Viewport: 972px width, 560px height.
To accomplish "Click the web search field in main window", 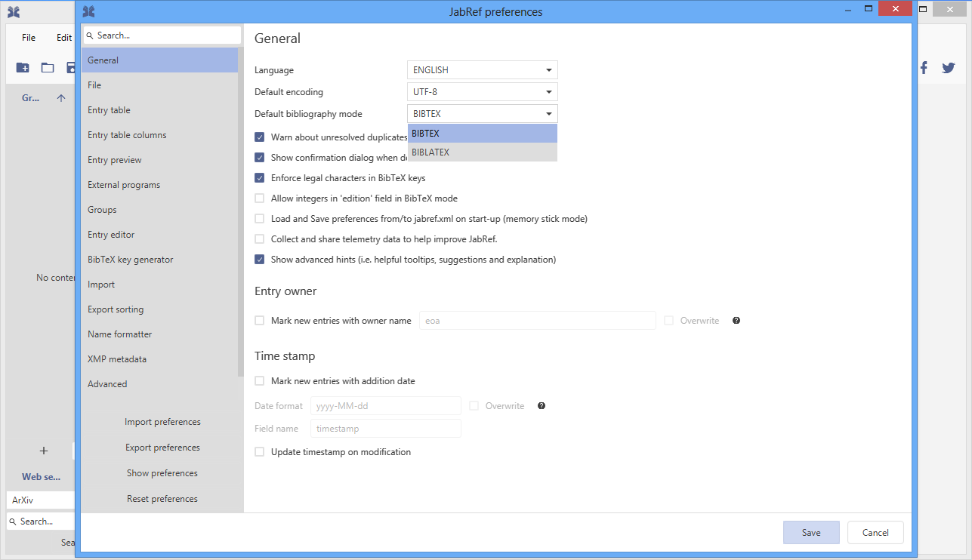I will (x=41, y=522).
